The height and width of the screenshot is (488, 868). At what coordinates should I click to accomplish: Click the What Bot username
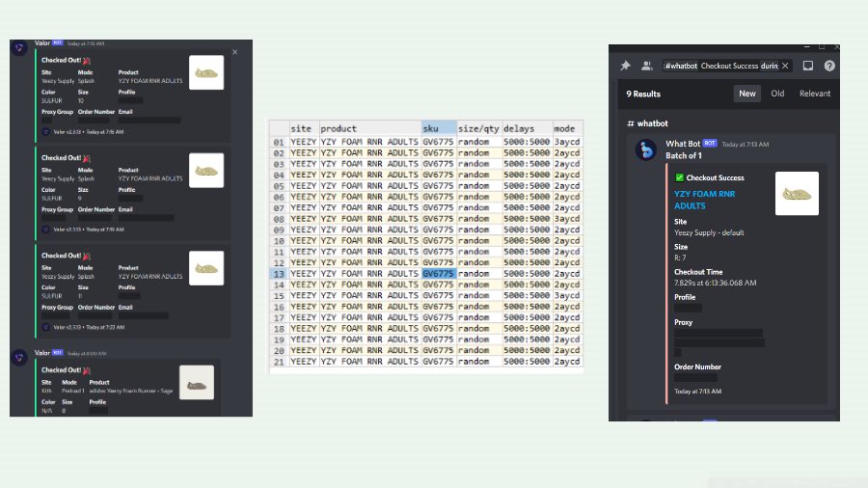click(x=683, y=144)
